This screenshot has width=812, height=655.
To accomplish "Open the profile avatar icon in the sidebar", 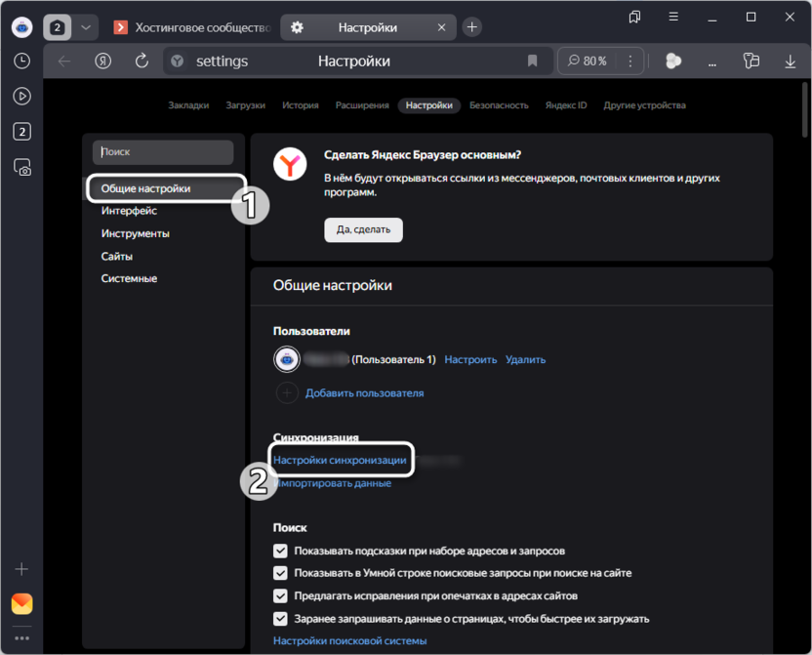I will [x=21, y=27].
